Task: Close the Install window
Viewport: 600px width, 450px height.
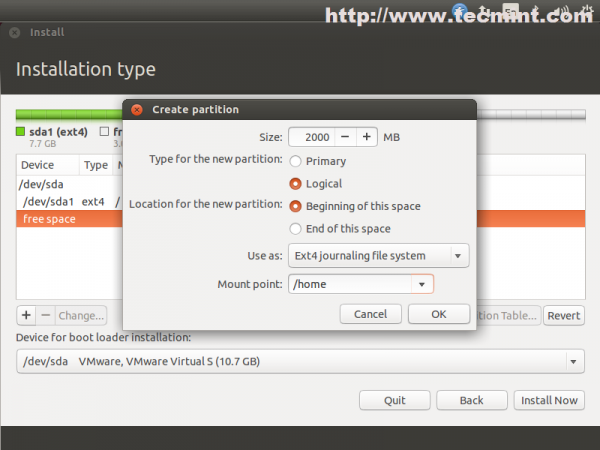Action: pos(15,33)
